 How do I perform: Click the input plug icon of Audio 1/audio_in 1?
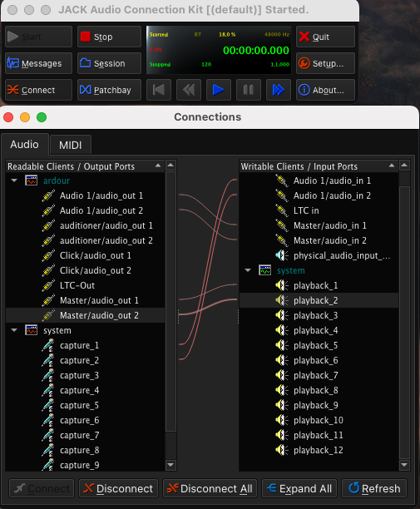click(282, 180)
